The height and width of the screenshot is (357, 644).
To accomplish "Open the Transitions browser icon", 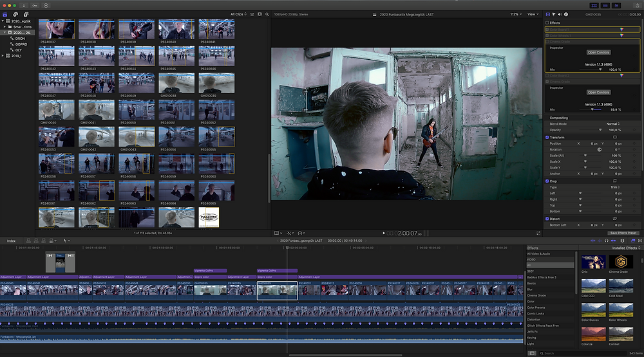I will point(640,241).
